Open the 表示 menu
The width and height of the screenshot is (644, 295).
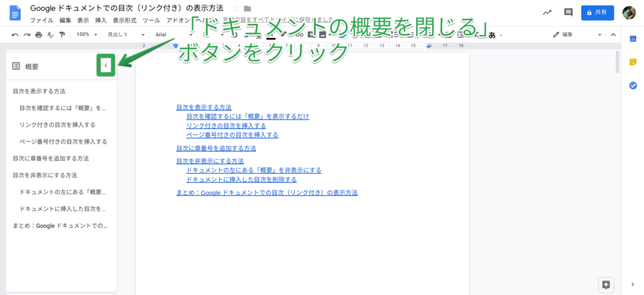83,20
